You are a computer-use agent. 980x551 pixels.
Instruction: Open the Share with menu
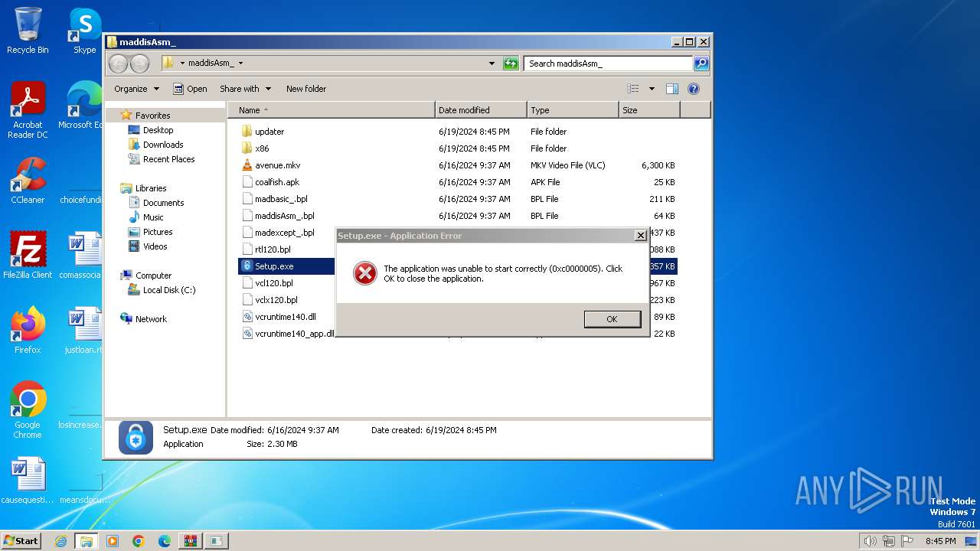pos(245,89)
